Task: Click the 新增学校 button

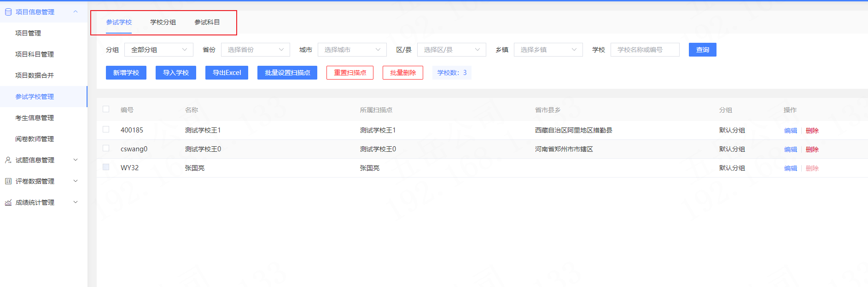Action: tap(126, 73)
